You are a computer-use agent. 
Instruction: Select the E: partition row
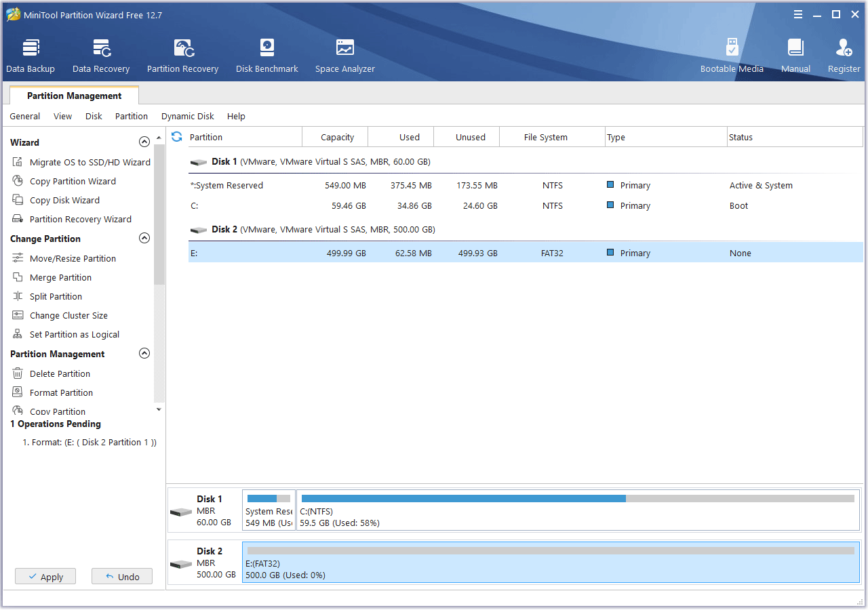[x=526, y=253]
